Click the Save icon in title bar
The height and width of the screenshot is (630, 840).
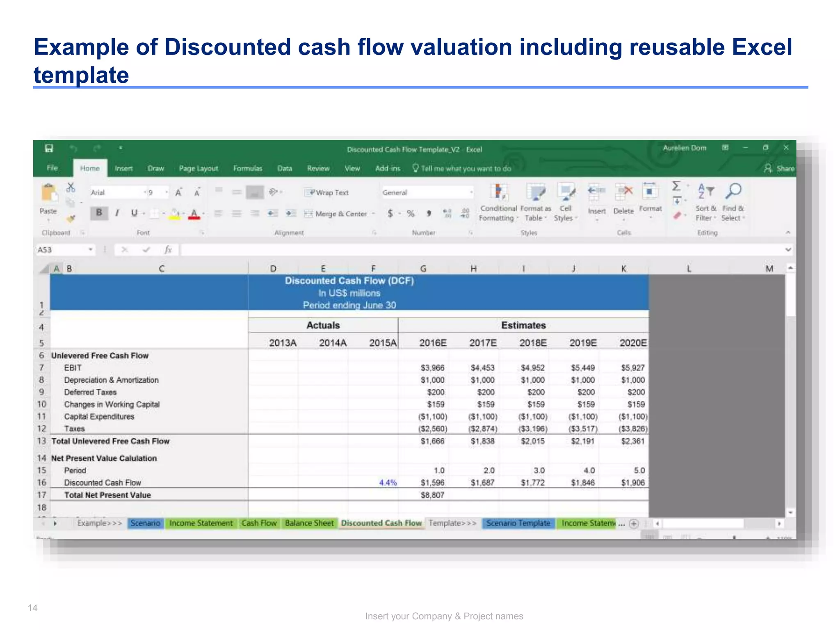(49, 148)
